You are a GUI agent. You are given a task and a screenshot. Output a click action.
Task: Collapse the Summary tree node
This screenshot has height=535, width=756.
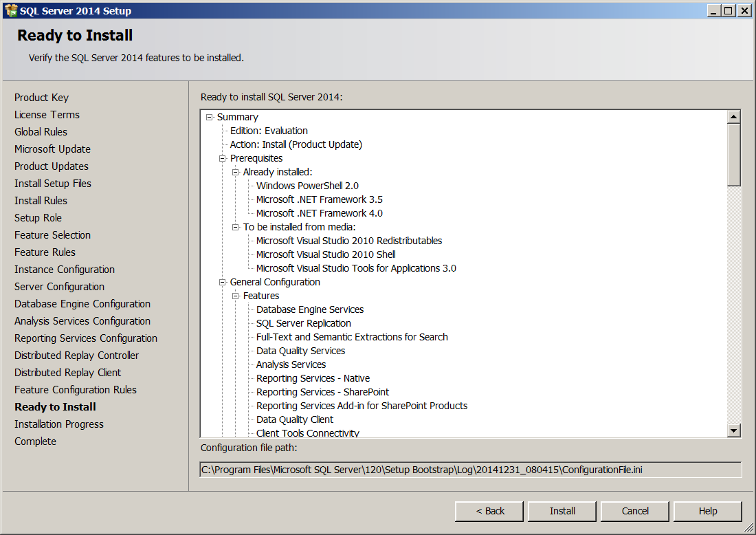click(209, 117)
